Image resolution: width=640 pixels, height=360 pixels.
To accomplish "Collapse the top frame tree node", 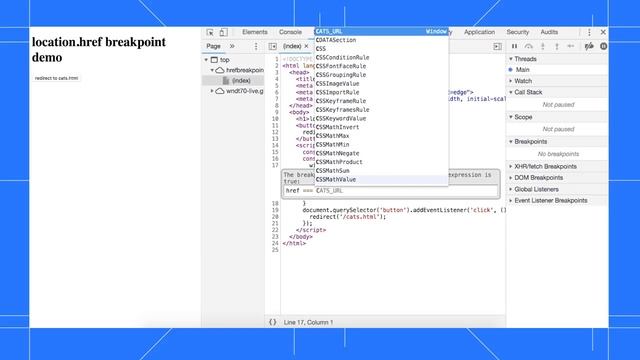I will tap(206, 60).
